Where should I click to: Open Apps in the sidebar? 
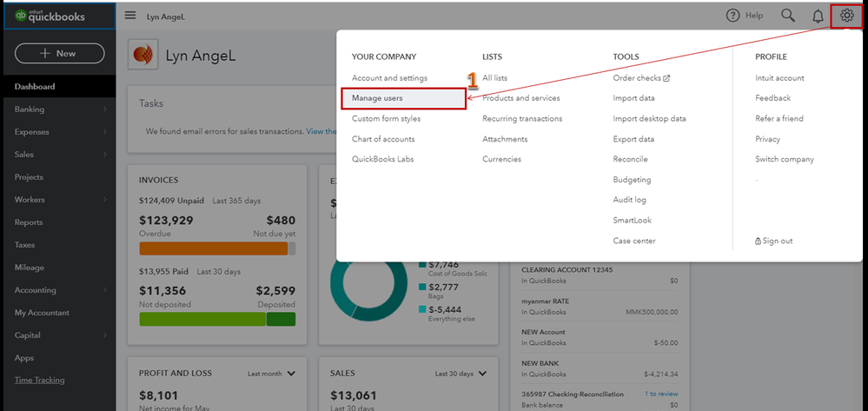[x=24, y=358]
